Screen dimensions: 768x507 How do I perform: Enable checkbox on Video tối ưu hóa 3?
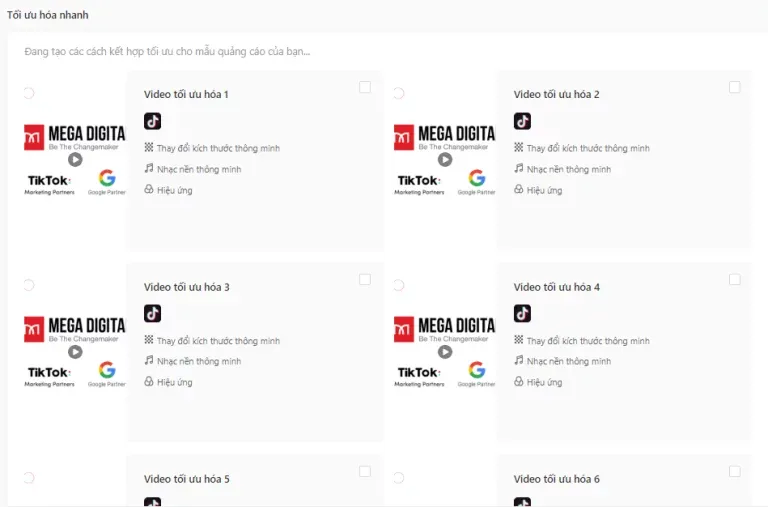365,280
